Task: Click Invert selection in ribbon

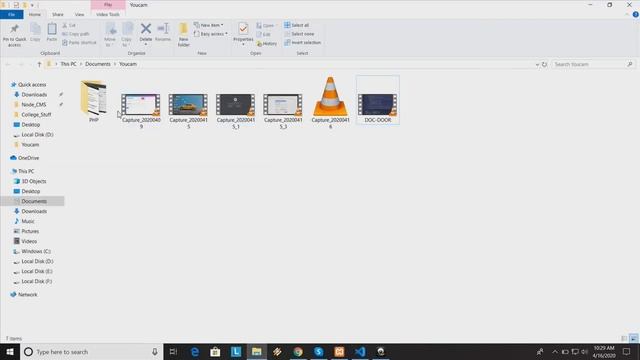Action: pyautogui.click(x=302, y=42)
